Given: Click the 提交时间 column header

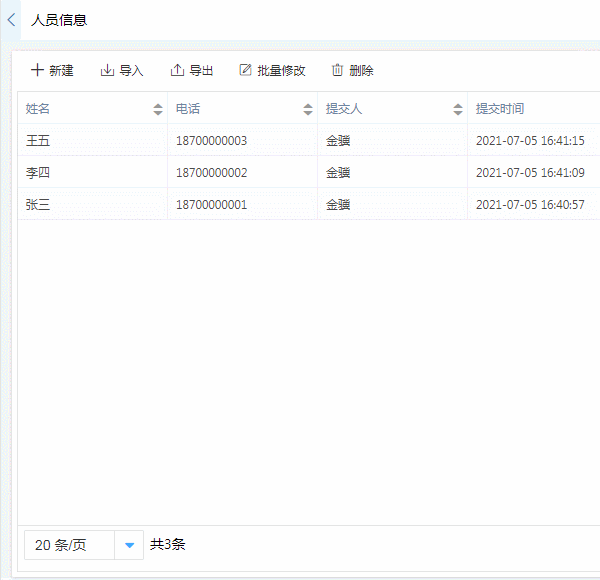Looking at the screenshot, I should click(x=500, y=109).
